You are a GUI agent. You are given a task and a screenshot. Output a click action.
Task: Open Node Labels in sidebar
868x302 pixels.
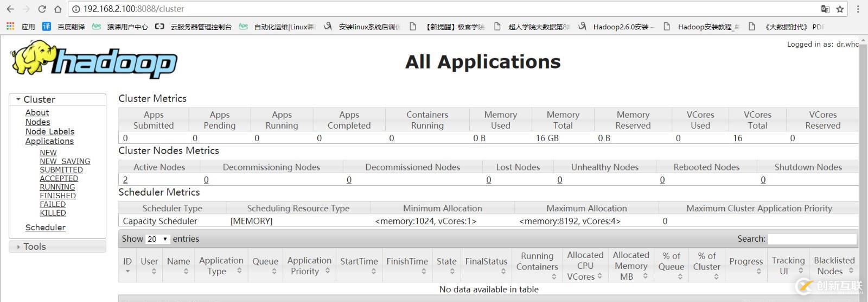tap(50, 131)
